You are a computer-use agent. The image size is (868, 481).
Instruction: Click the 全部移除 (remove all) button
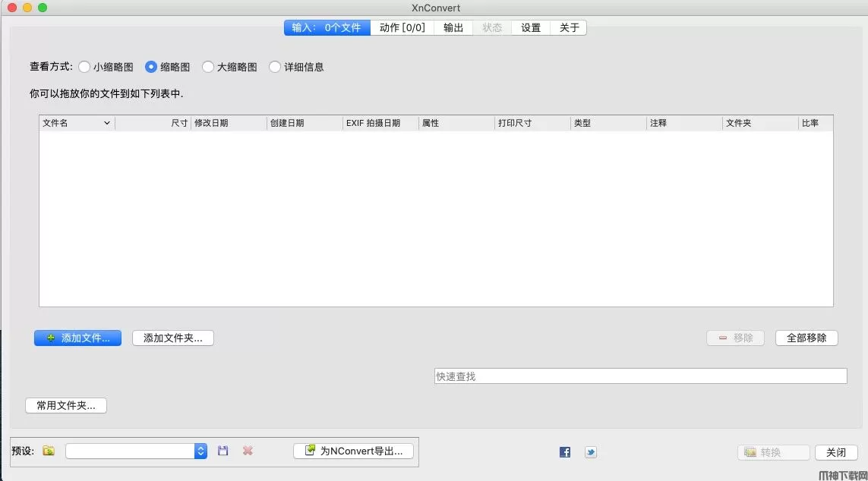point(806,338)
